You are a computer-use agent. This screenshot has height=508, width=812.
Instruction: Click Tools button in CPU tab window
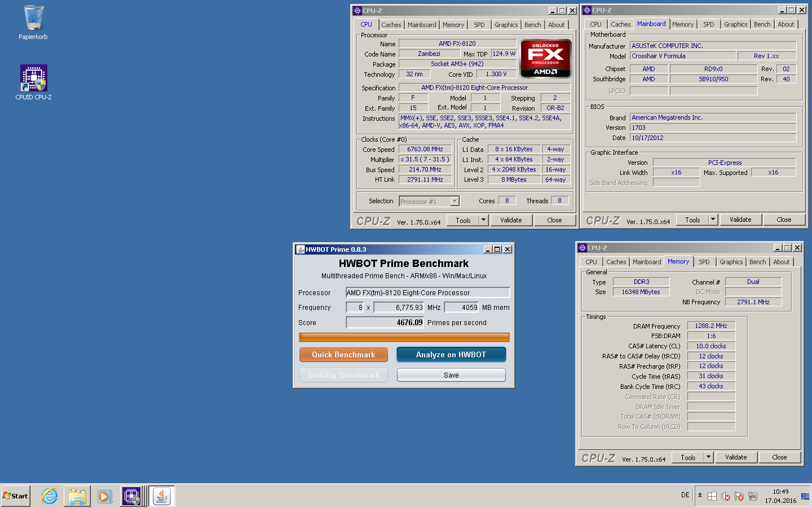point(463,220)
